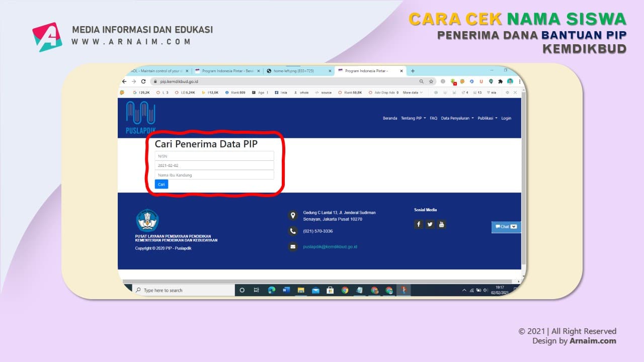Screen dimensions: 644x362
Task: Expand the Chat widget arrow
Action: point(514,227)
